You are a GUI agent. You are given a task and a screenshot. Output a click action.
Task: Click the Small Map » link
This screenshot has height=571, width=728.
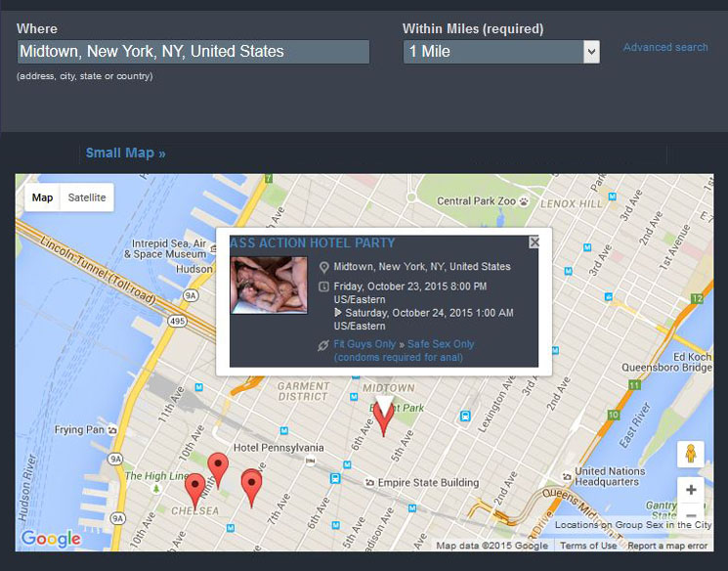pos(125,153)
